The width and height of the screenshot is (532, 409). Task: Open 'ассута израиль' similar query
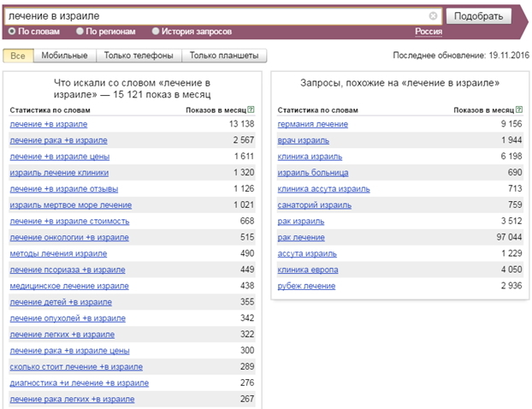(x=307, y=253)
